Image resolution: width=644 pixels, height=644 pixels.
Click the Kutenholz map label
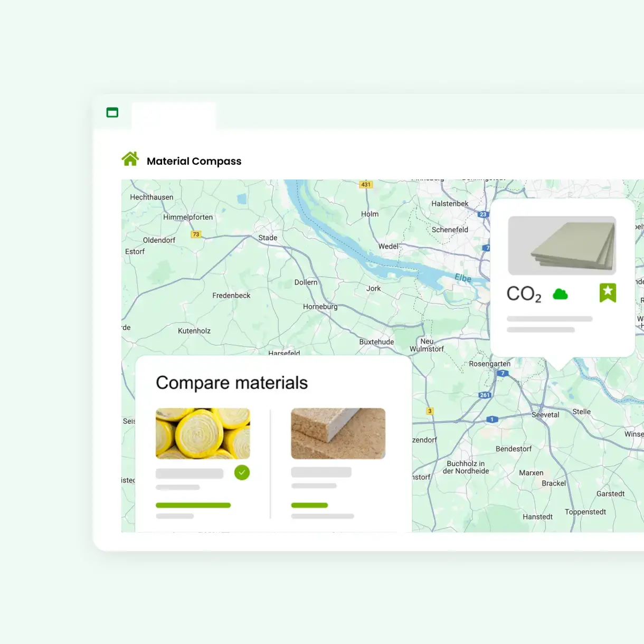194,331
